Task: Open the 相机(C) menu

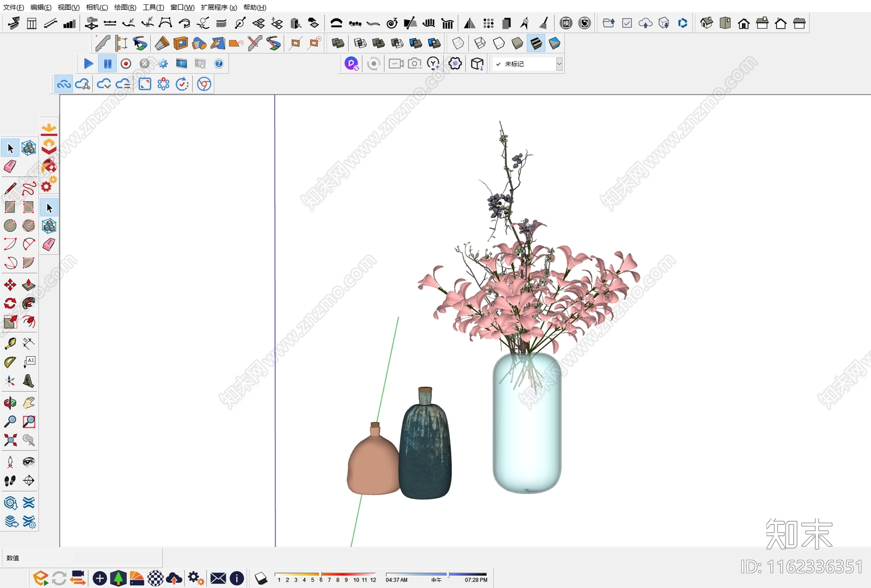Action: tap(97, 7)
